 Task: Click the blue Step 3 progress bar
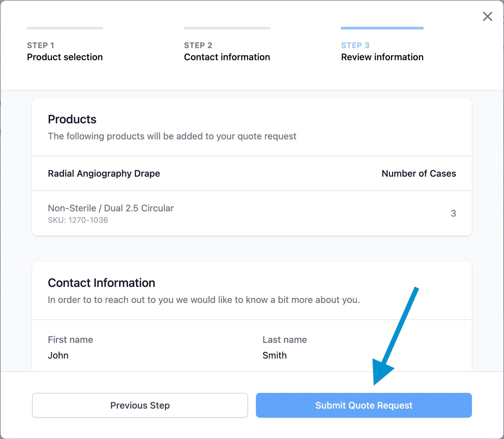tap(382, 28)
